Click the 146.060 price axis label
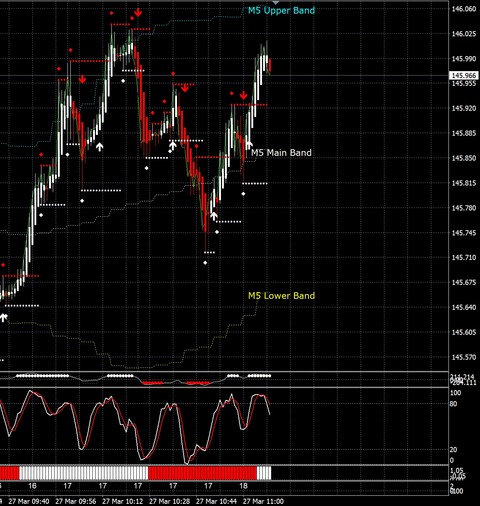Viewport: 480px width, 506px height. (464, 9)
